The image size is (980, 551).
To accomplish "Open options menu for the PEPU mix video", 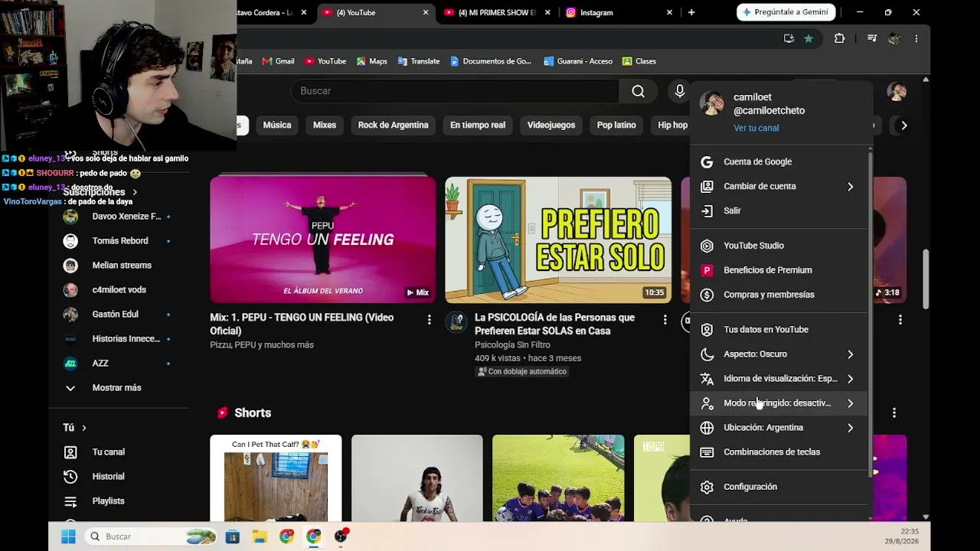I will [429, 319].
